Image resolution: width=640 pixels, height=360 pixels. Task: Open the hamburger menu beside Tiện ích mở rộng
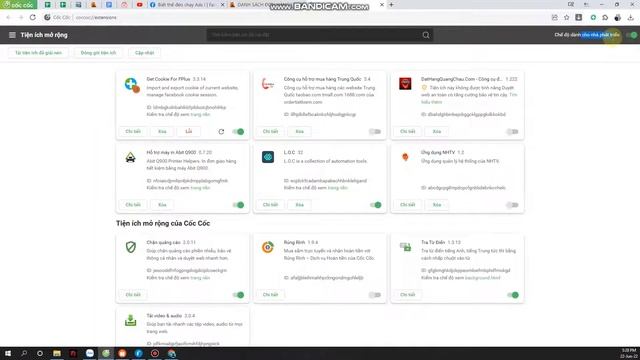[12, 35]
